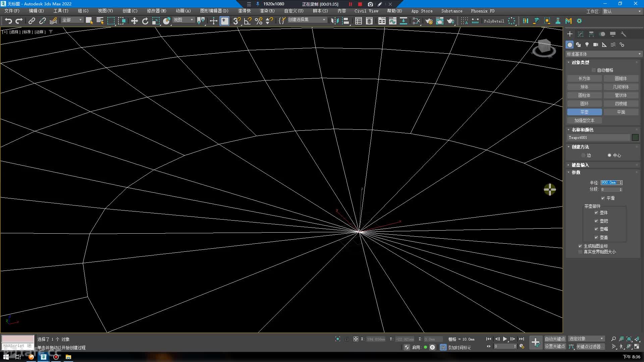Click the 圆柱体 primitive button
The width and height of the screenshot is (644, 362).
click(584, 95)
